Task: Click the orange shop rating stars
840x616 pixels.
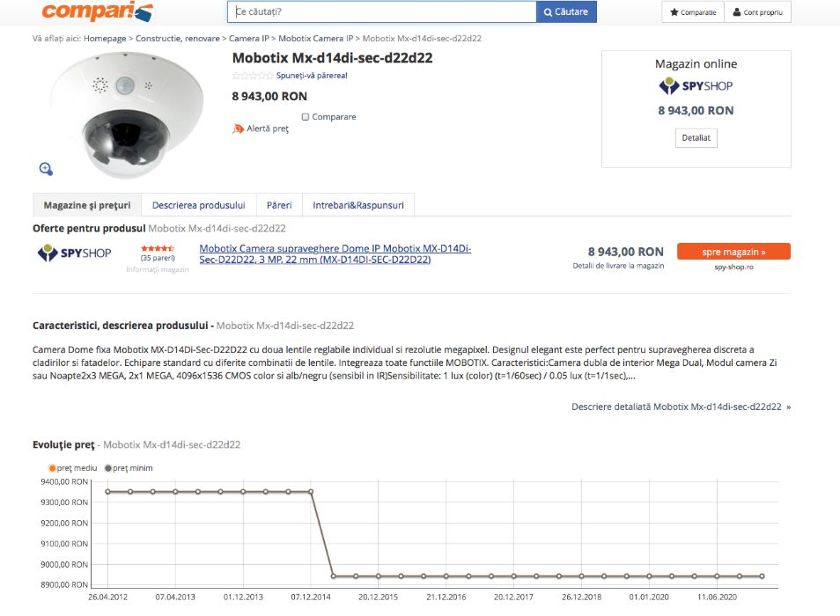Action: pos(158,248)
